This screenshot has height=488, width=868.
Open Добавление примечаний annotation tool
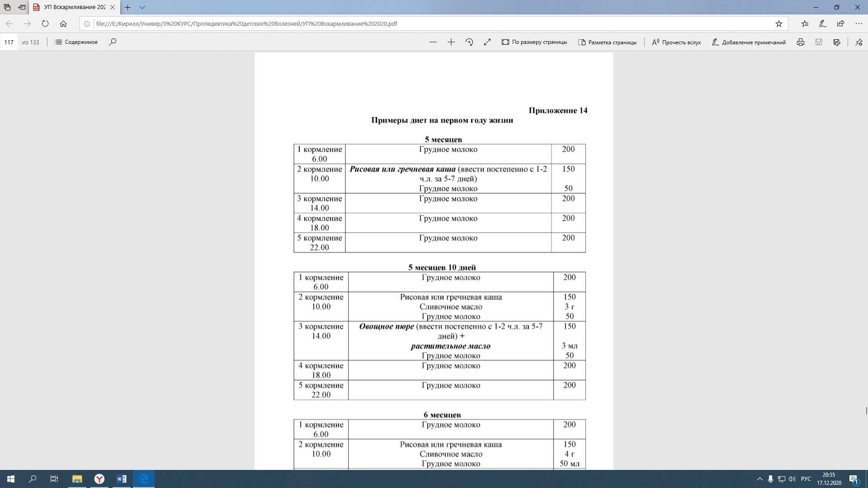749,42
